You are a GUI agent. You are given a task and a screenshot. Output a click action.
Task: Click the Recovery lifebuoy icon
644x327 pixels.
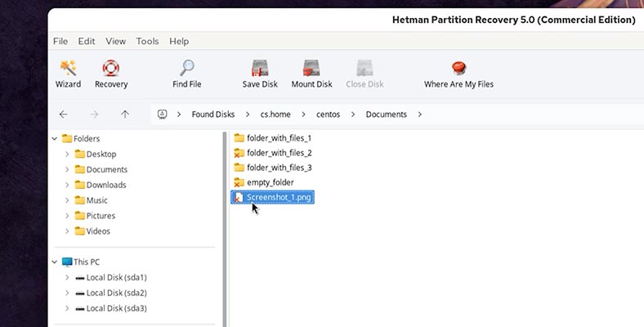click(111, 68)
